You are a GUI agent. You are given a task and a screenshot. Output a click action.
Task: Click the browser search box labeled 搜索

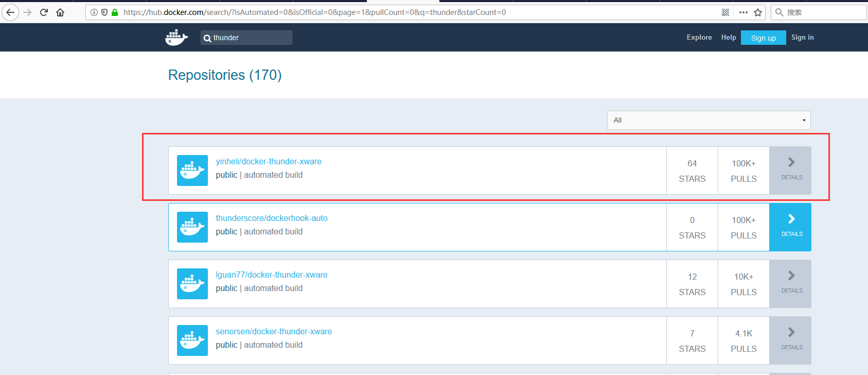click(819, 12)
